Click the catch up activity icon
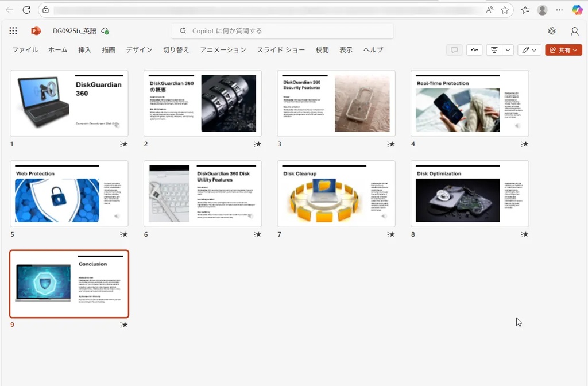Image resolution: width=588 pixels, height=386 pixels. pyautogui.click(x=474, y=50)
